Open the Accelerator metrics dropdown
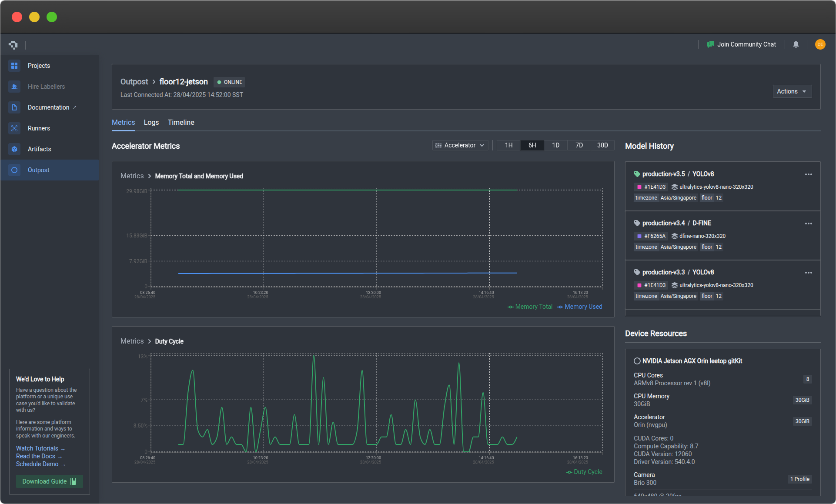Viewport: 836px width, 504px height. point(460,145)
